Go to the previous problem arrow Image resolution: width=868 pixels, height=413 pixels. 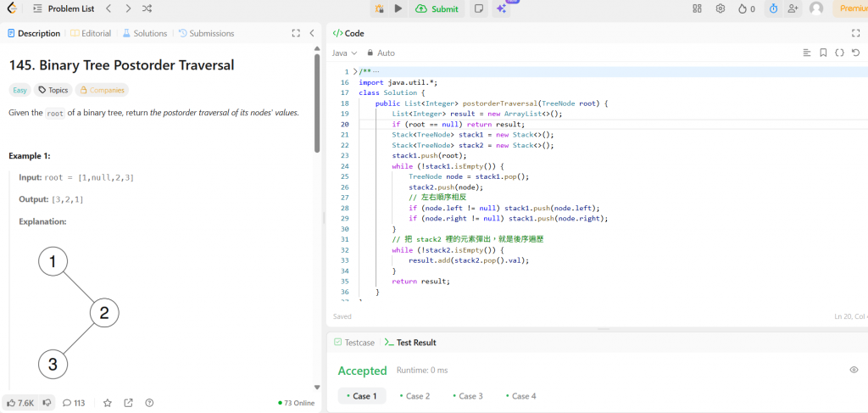coord(109,8)
